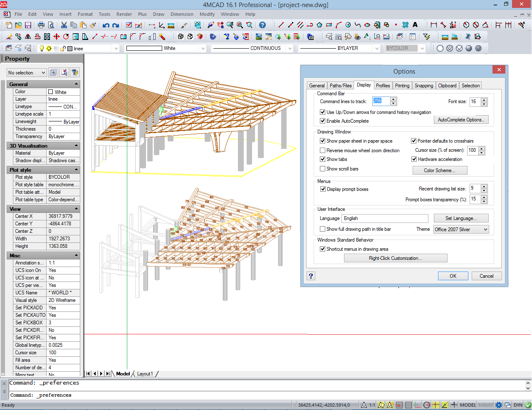Click the layer light bulb on/off icon

tap(42, 48)
